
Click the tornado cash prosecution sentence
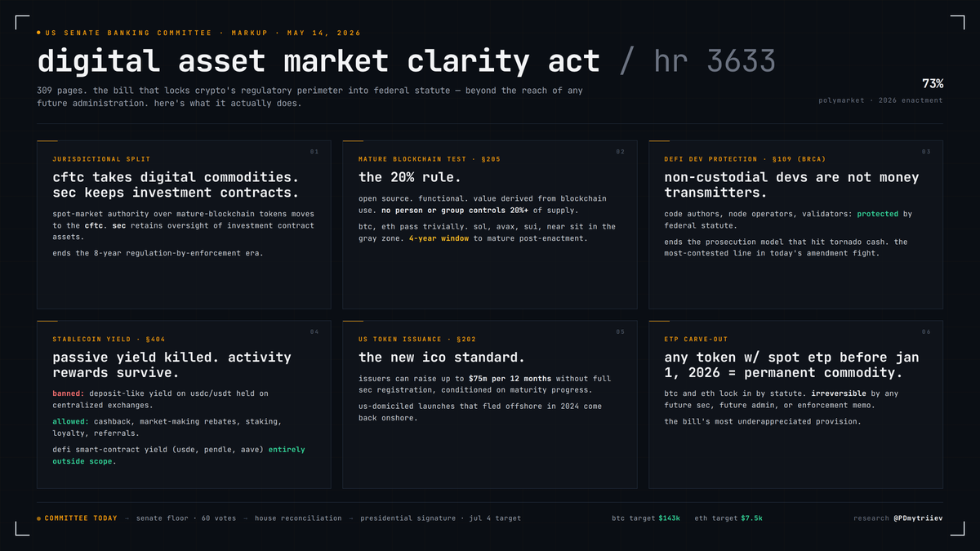point(786,247)
